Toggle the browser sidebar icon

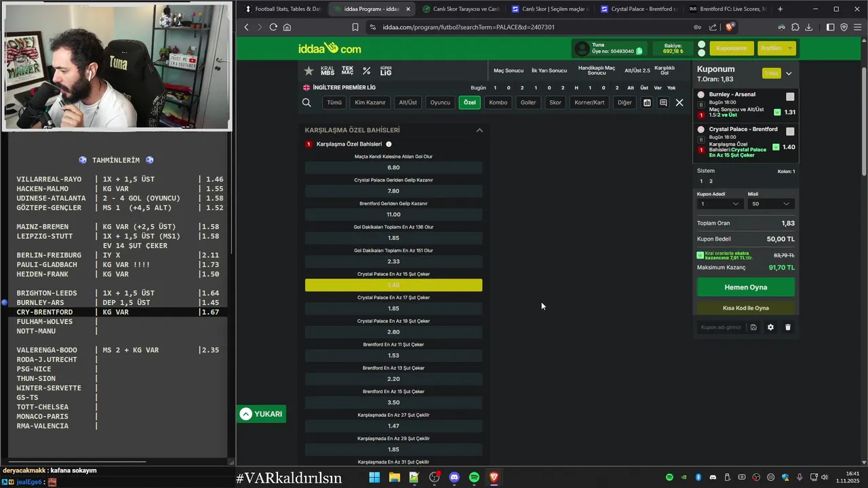(831, 27)
